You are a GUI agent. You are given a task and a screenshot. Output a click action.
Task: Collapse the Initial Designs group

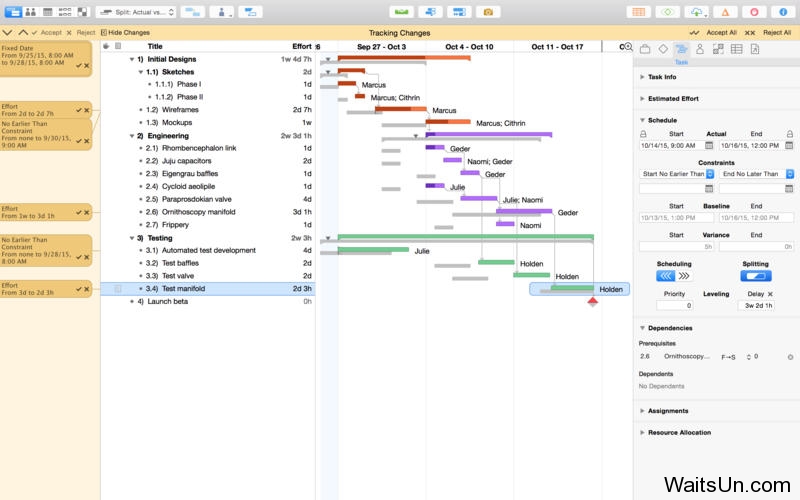click(x=132, y=59)
